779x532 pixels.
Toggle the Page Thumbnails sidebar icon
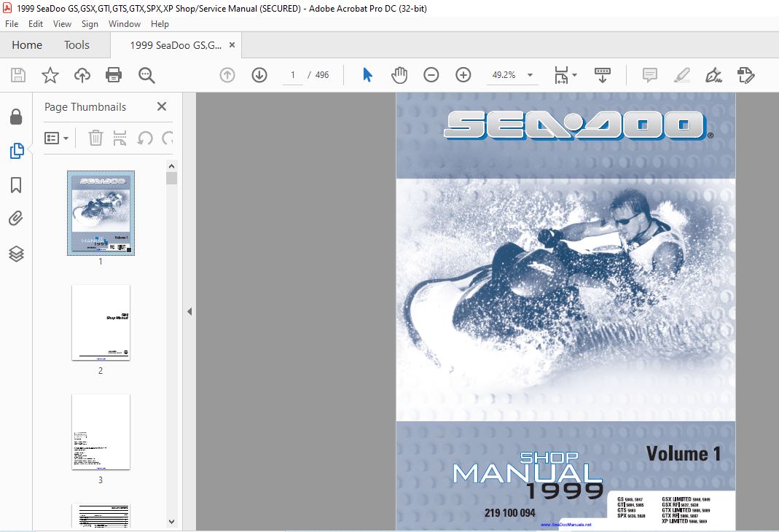[x=16, y=151]
